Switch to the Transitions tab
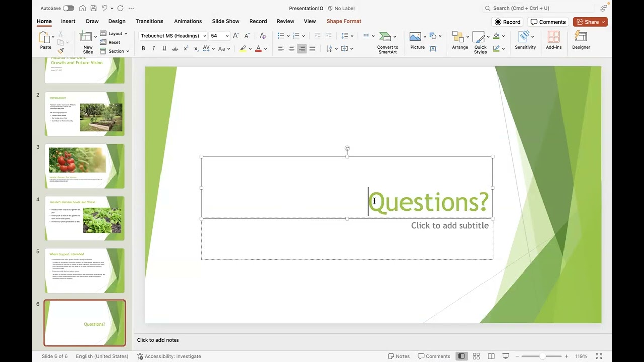 tap(149, 21)
